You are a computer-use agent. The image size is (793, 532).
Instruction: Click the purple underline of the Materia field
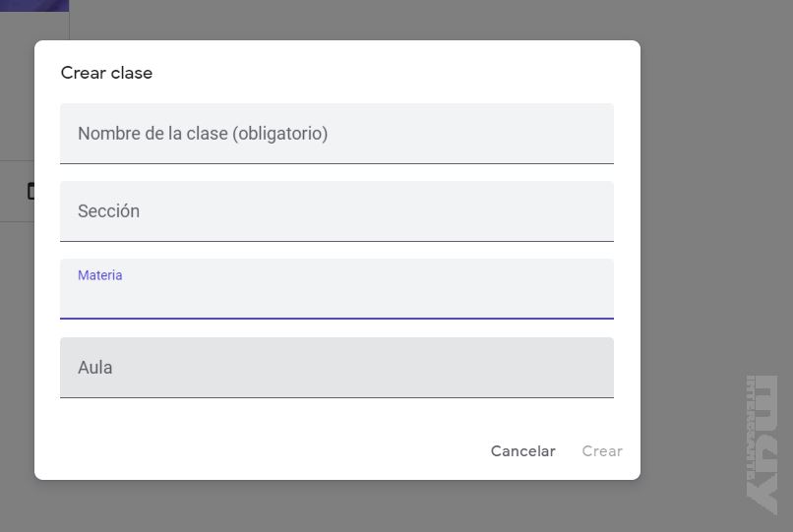(x=336, y=319)
